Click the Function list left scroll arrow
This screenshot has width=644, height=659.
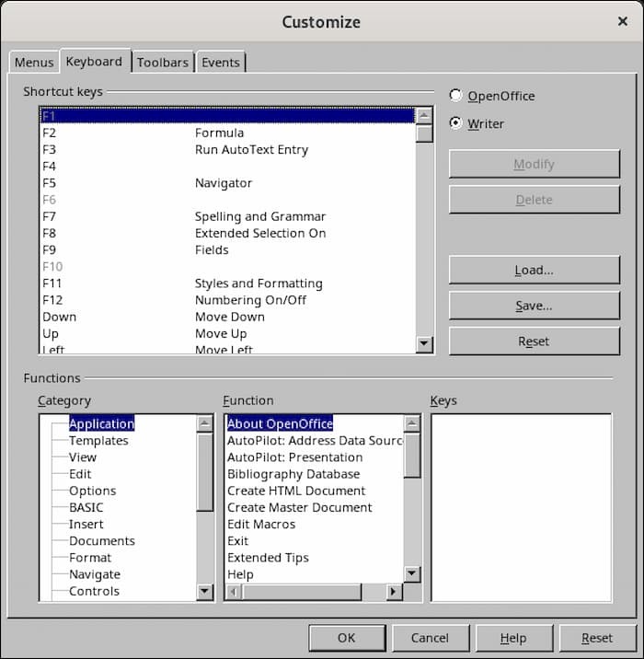pos(234,592)
